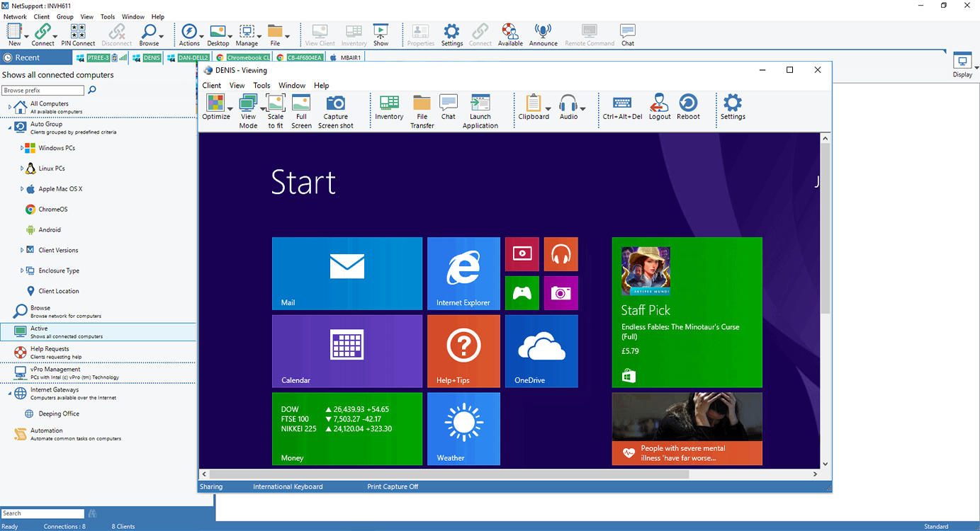Click the PIN Connect toolbar icon

pyautogui.click(x=78, y=33)
